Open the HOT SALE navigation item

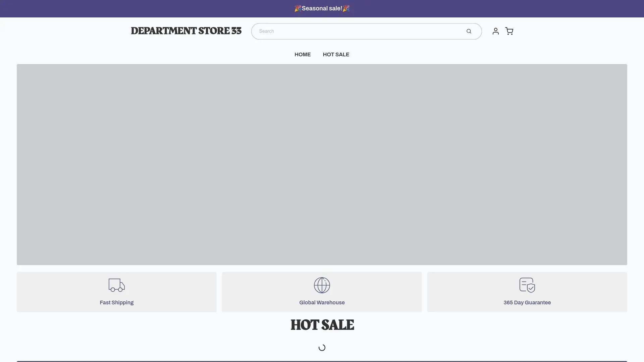click(x=336, y=55)
